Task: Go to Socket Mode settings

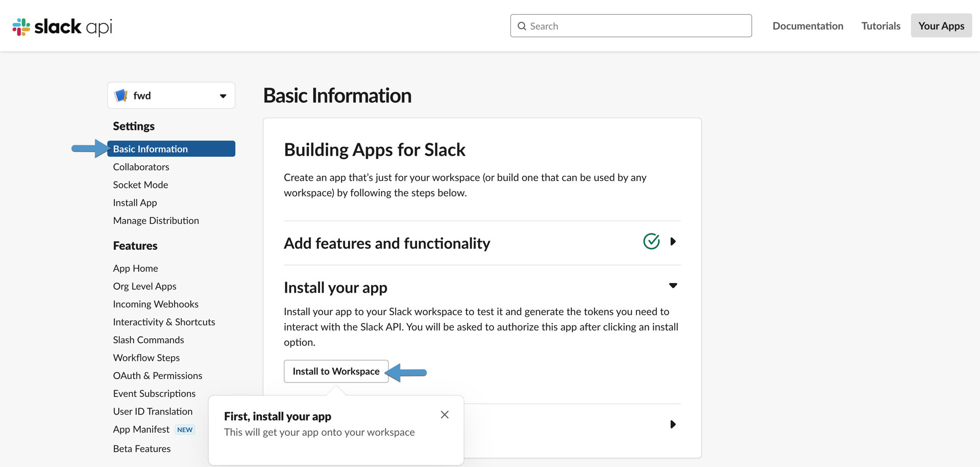Action: [140, 184]
